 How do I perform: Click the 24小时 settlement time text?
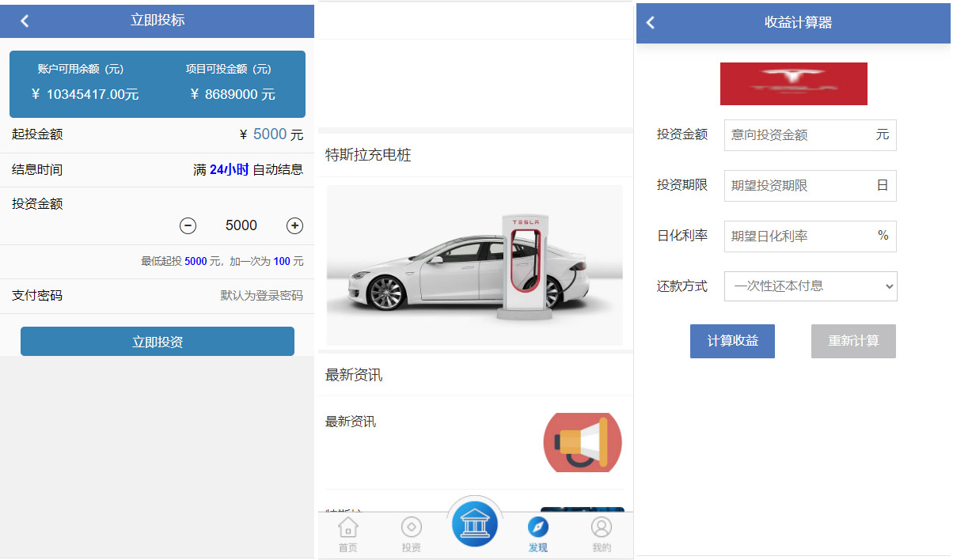coord(230,169)
